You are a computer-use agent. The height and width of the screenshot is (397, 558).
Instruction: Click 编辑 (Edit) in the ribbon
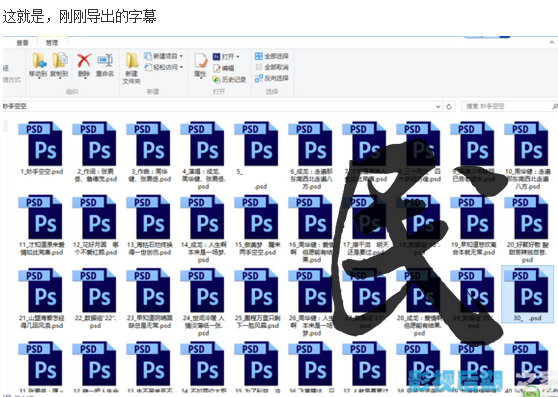224,68
